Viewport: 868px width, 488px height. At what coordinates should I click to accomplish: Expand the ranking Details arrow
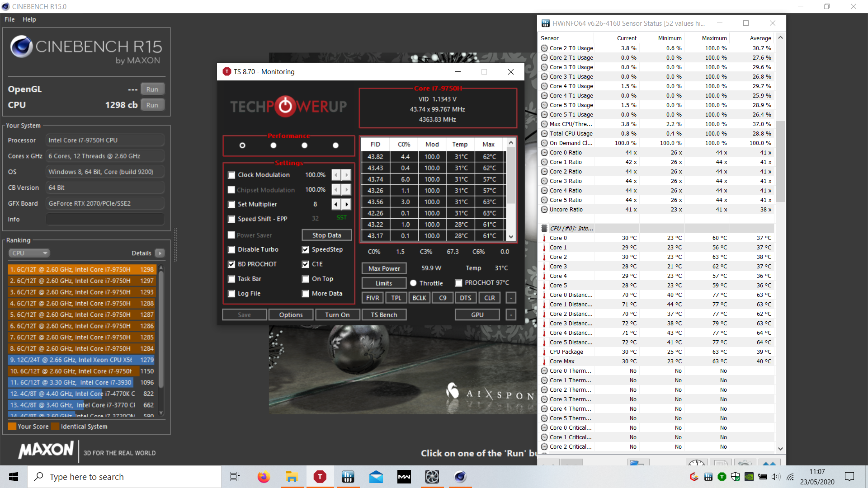tap(160, 253)
